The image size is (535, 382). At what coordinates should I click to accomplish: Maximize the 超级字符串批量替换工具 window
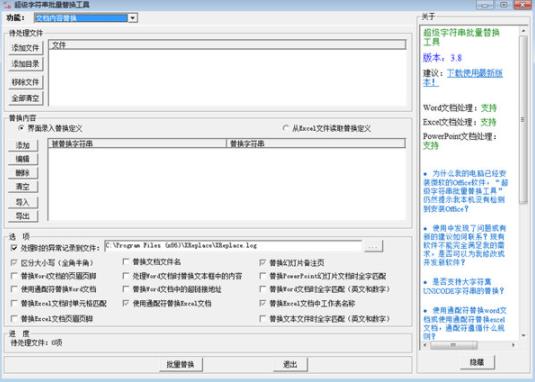pos(504,4)
